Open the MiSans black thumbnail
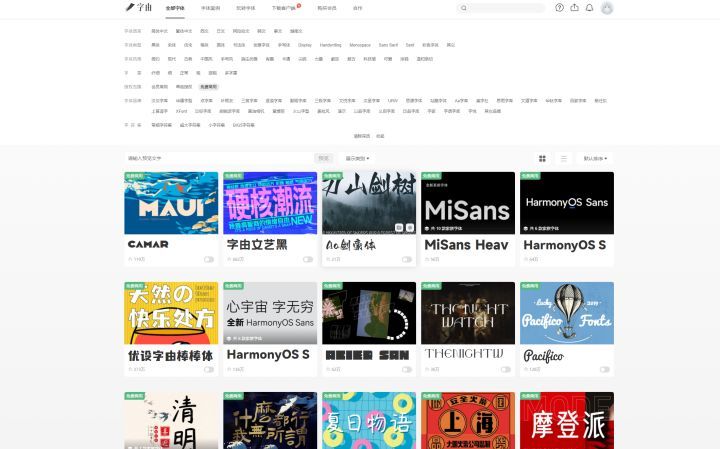The image size is (720, 449). point(468,203)
